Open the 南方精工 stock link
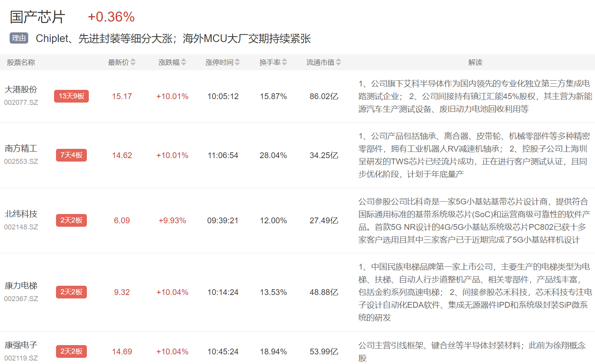Screen dimensions: 595x364 point(21,148)
